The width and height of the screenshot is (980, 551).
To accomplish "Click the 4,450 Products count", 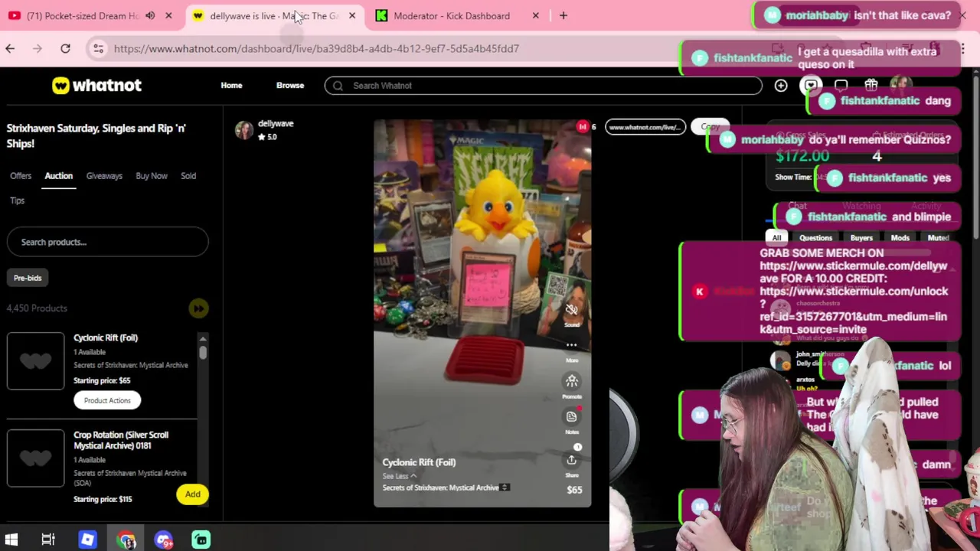I will [37, 308].
